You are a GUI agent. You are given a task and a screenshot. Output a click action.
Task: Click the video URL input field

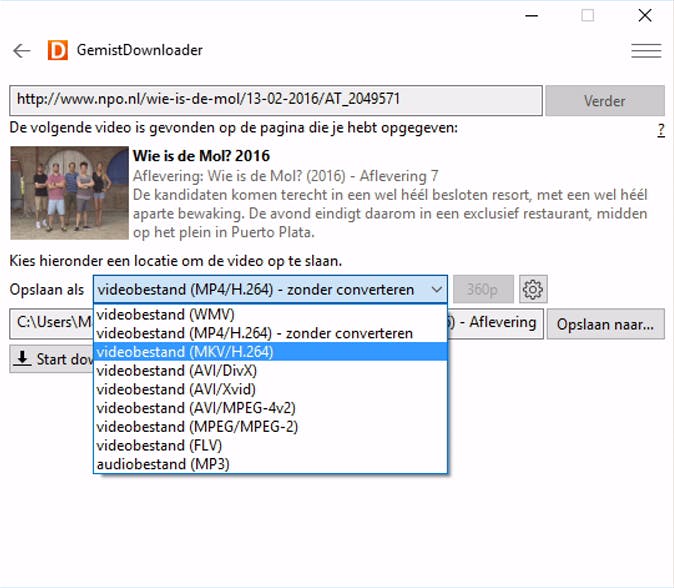276,100
